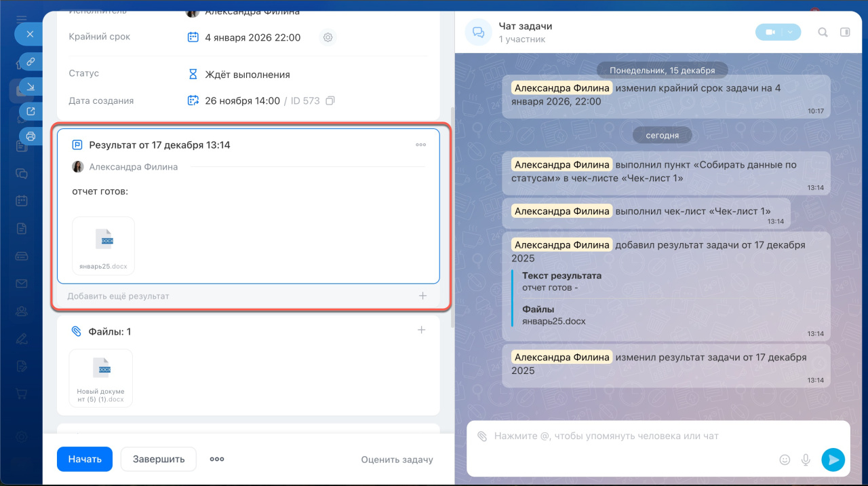This screenshot has width=868, height=486.
Task: Click the printer icon on side panel
Action: [31, 136]
